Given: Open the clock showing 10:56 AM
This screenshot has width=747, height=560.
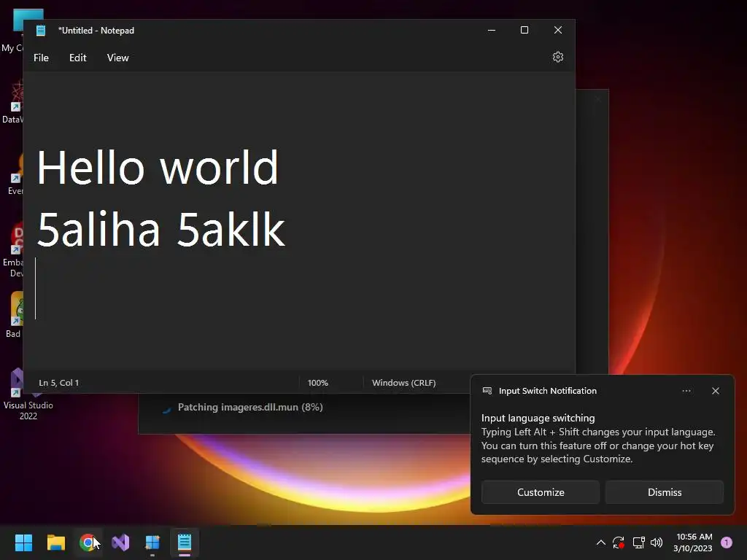Looking at the screenshot, I should tap(693, 542).
